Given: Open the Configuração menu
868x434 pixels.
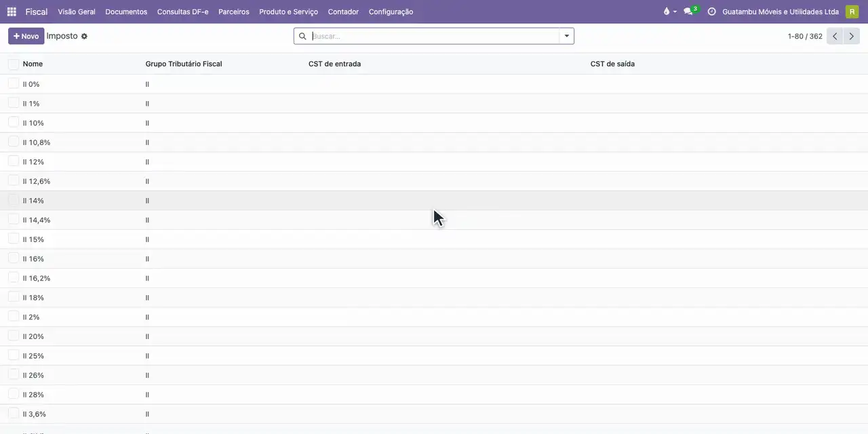Looking at the screenshot, I should [391, 12].
